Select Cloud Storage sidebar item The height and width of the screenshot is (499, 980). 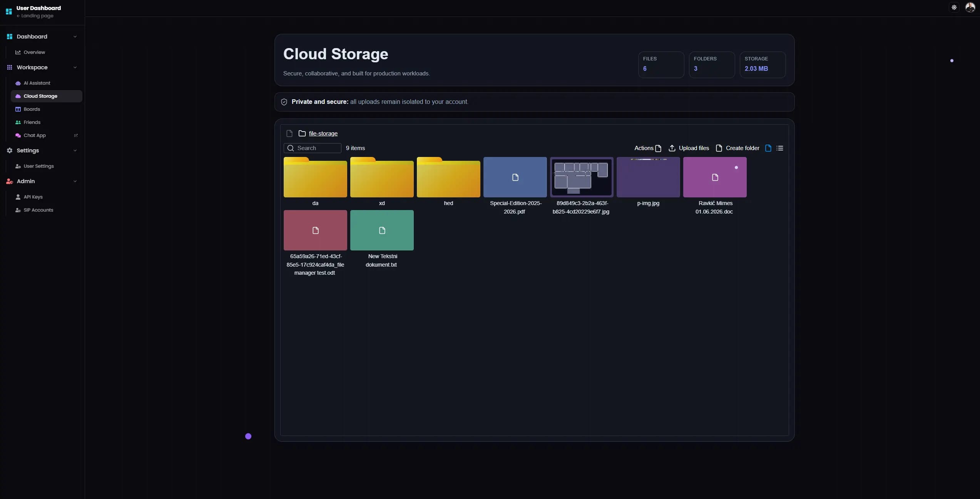[x=47, y=96]
